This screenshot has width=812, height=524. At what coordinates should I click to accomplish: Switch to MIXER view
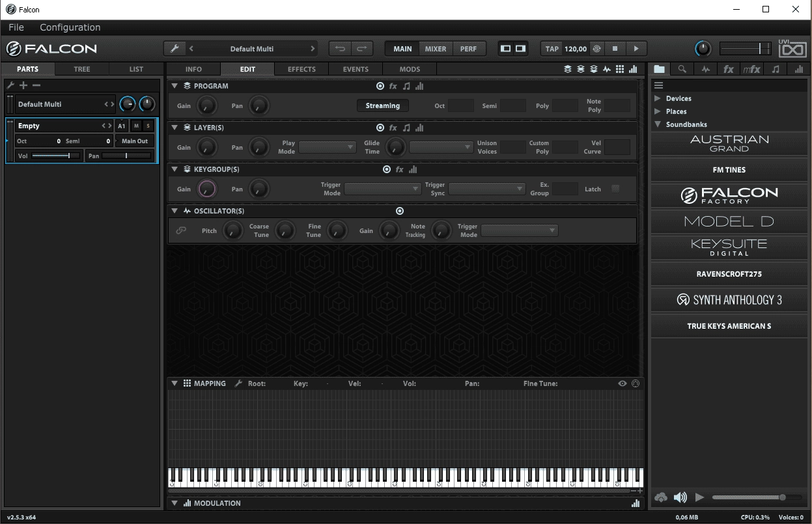[x=436, y=49]
